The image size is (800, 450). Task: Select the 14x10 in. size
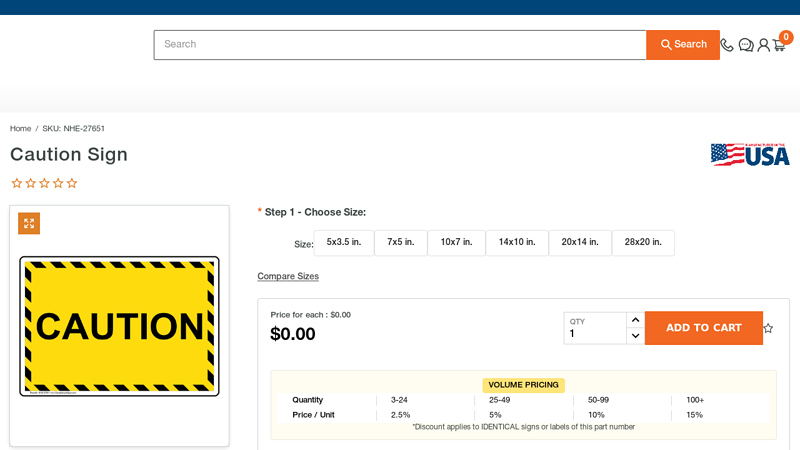(x=517, y=243)
